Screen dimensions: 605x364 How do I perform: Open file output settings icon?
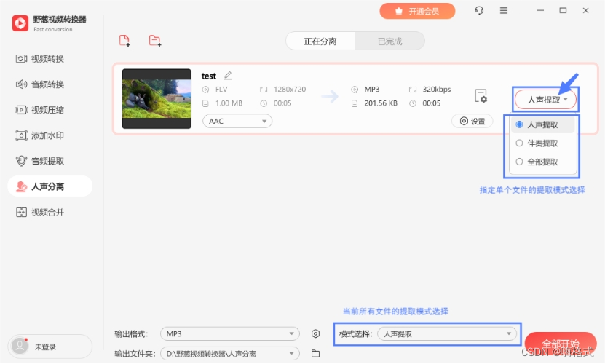tap(481, 95)
